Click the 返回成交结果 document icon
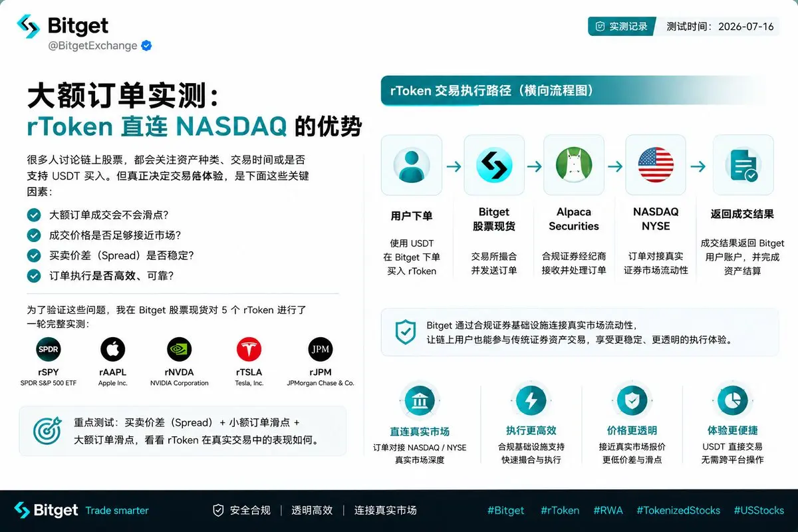The image size is (798, 532). [x=743, y=165]
